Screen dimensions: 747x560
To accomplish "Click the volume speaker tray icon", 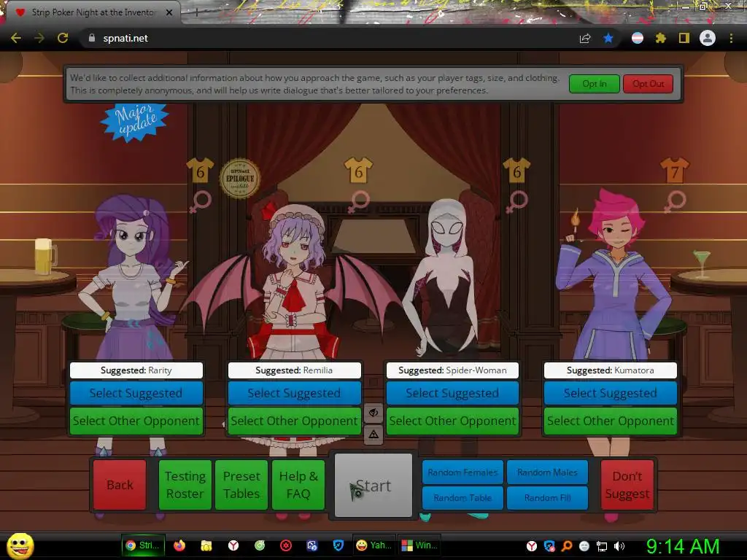I will pyautogui.click(x=619, y=546).
